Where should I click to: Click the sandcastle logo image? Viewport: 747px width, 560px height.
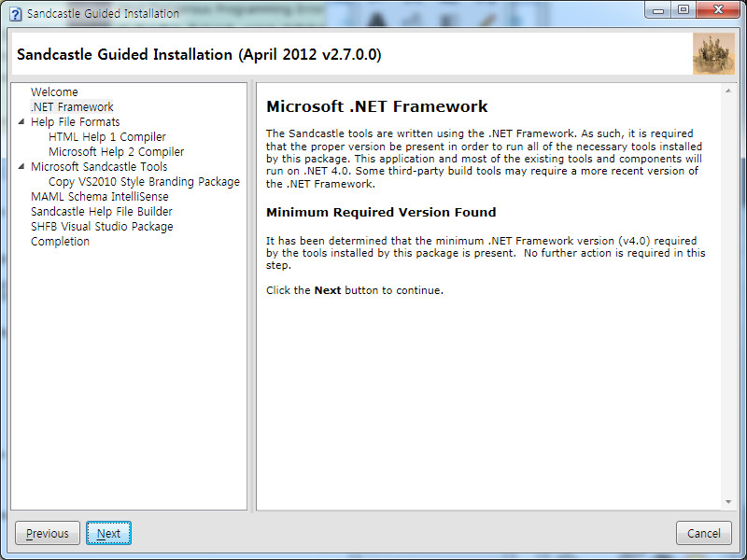pos(713,54)
